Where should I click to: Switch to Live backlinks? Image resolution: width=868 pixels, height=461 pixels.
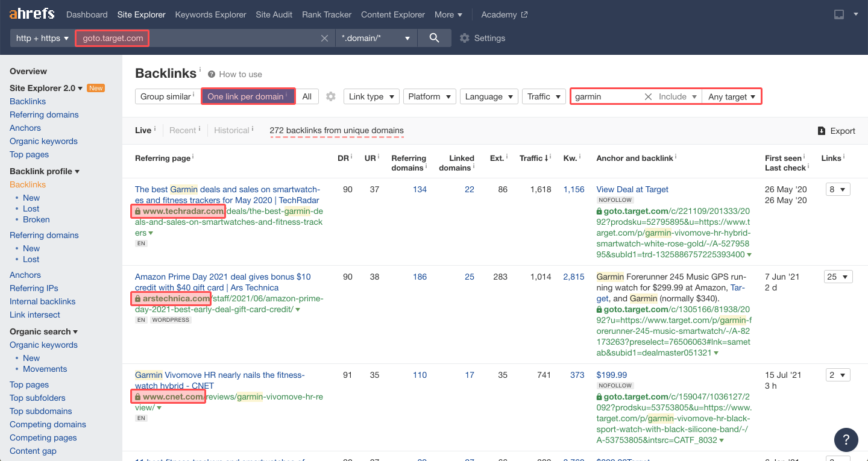coord(143,130)
